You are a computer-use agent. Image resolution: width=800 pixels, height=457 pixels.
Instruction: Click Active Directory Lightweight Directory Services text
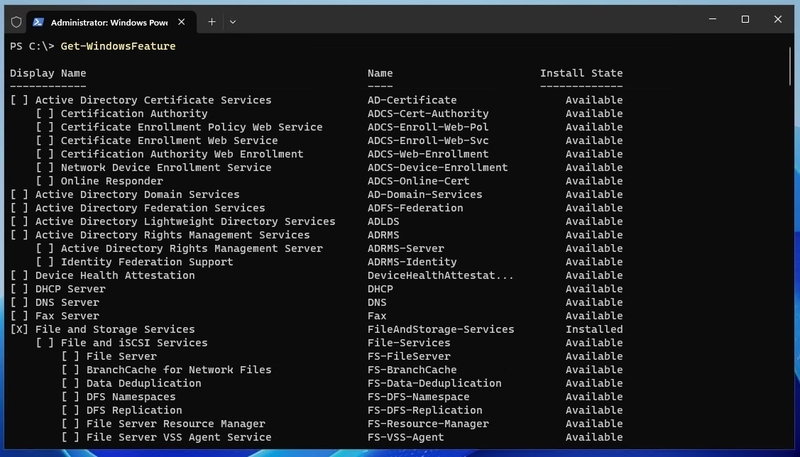185,222
